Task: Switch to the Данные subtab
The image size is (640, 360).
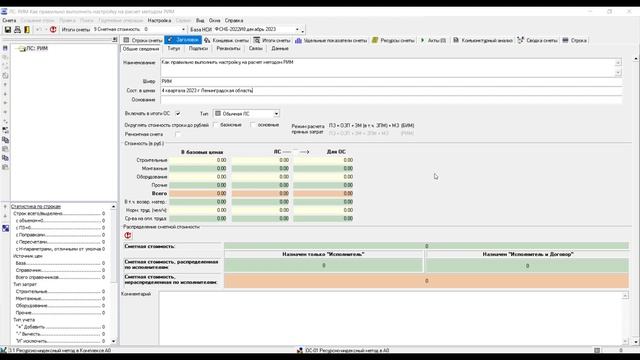Action: pos(280,49)
